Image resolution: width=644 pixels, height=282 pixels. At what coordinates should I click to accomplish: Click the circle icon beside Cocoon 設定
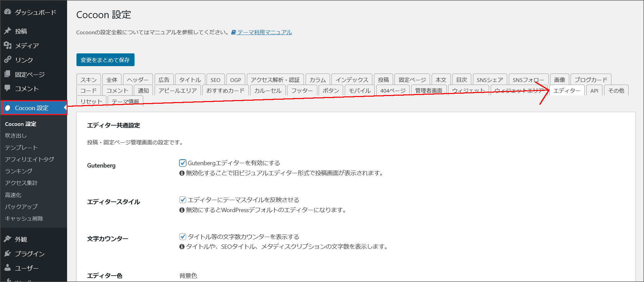pos(8,108)
